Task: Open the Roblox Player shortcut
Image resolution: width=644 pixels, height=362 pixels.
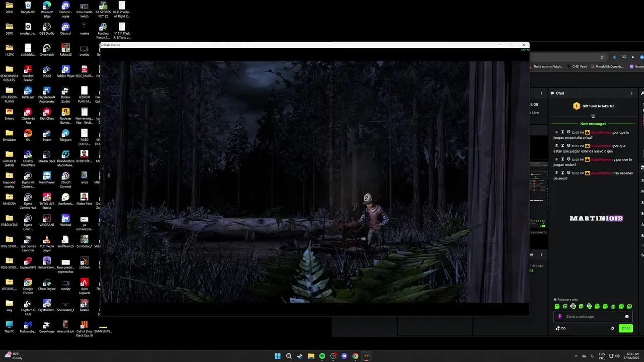Action: (x=65, y=71)
